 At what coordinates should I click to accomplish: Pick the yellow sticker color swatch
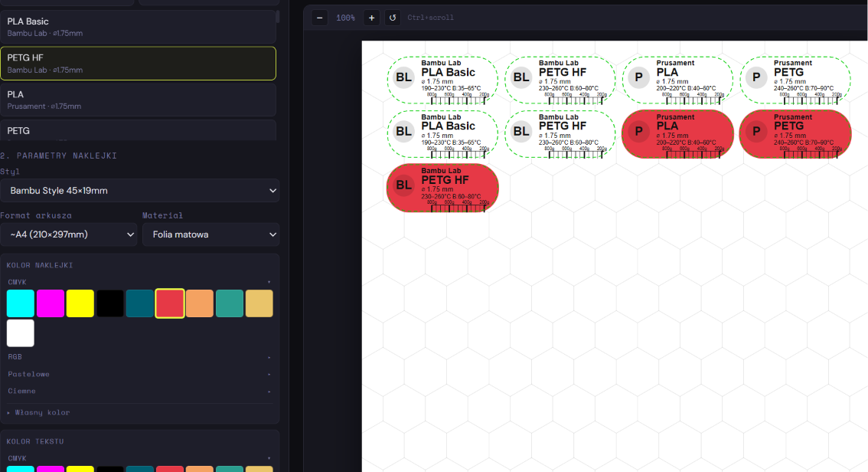click(x=80, y=303)
